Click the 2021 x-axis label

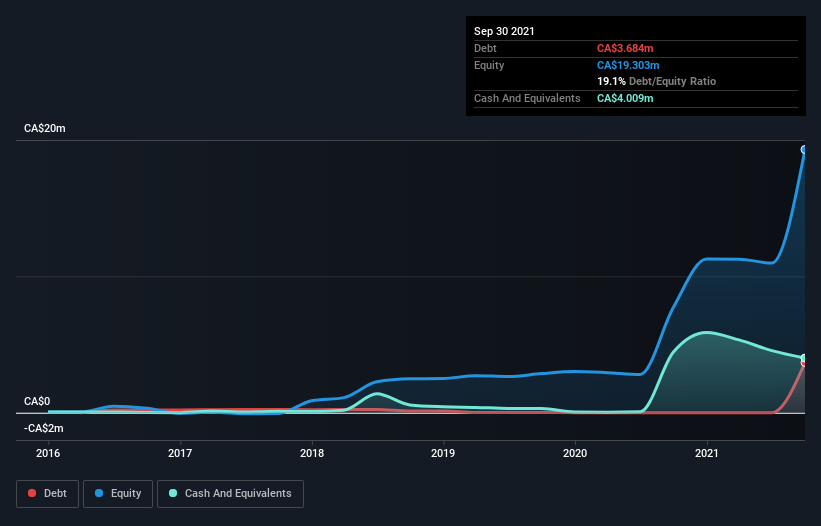pyautogui.click(x=707, y=453)
